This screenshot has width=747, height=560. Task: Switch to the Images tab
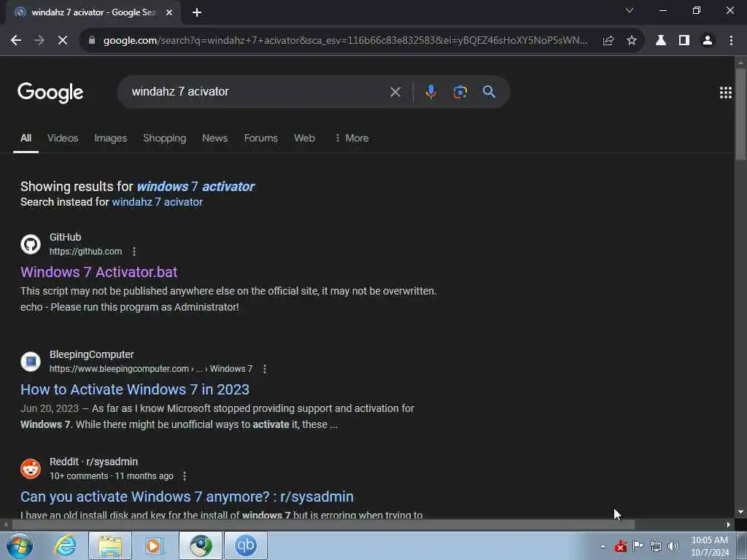point(111,138)
